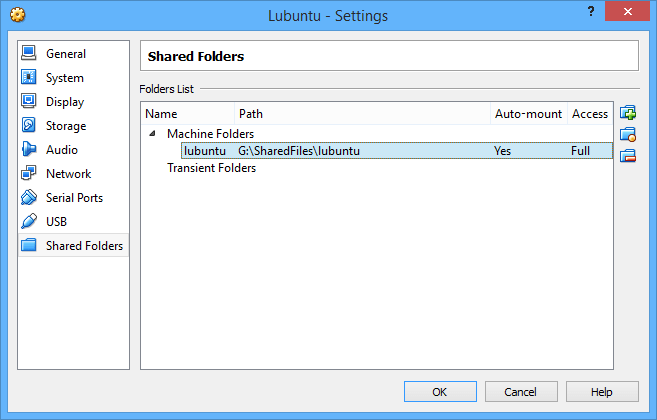Cancel the settings dialog
The image size is (657, 420).
[x=520, y=392]
